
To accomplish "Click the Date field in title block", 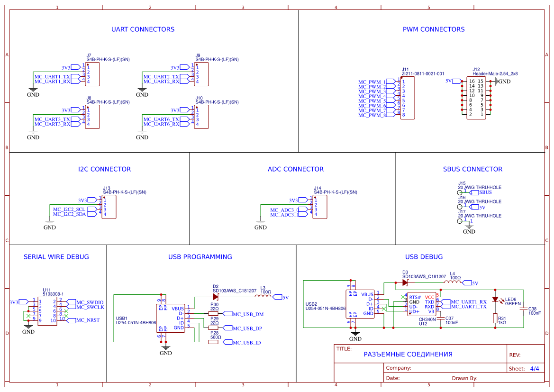I will (393, 377).
